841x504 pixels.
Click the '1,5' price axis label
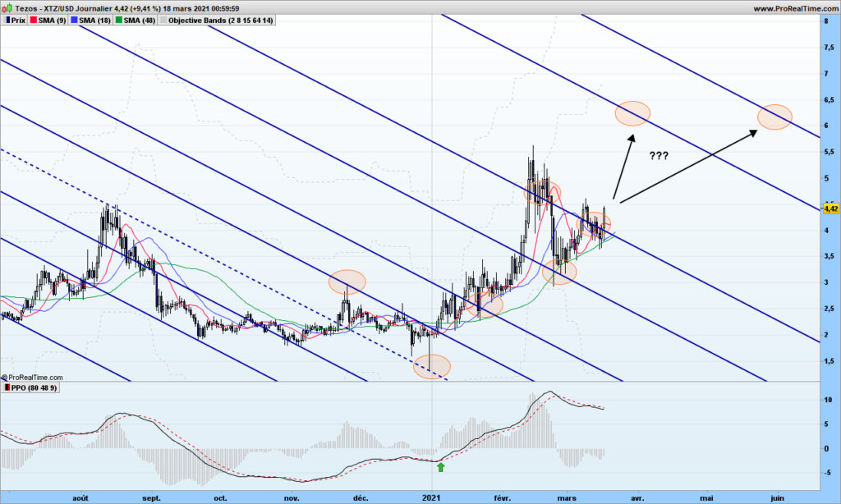click(x=830, y=361)
